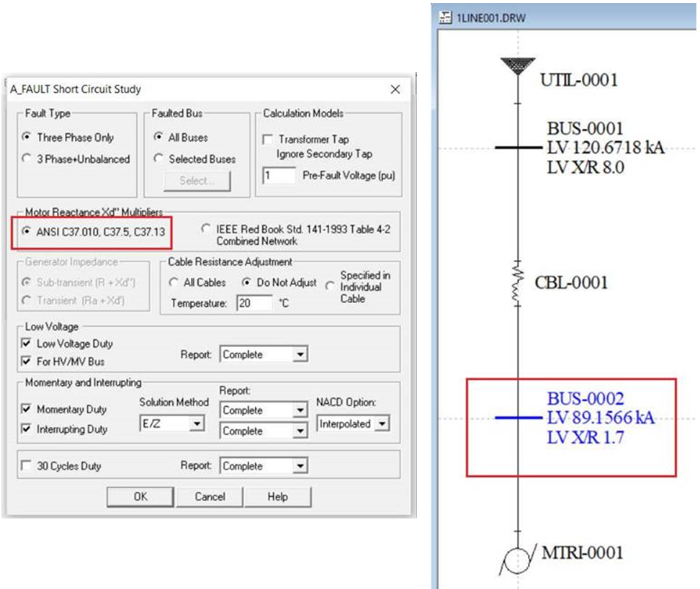Click the UTIL-0001 utility source symbol

point(518,65)
